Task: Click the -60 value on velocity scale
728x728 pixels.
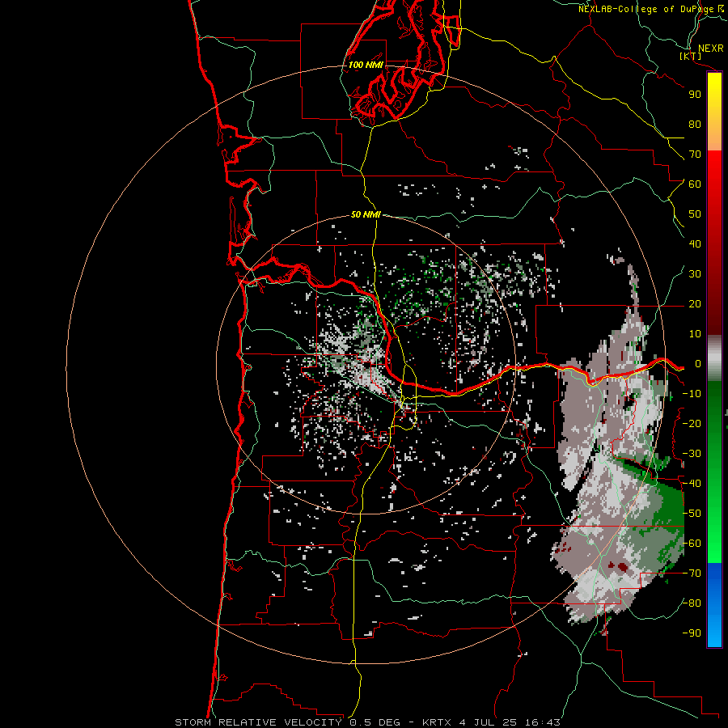Action: (x=692, y=544)
